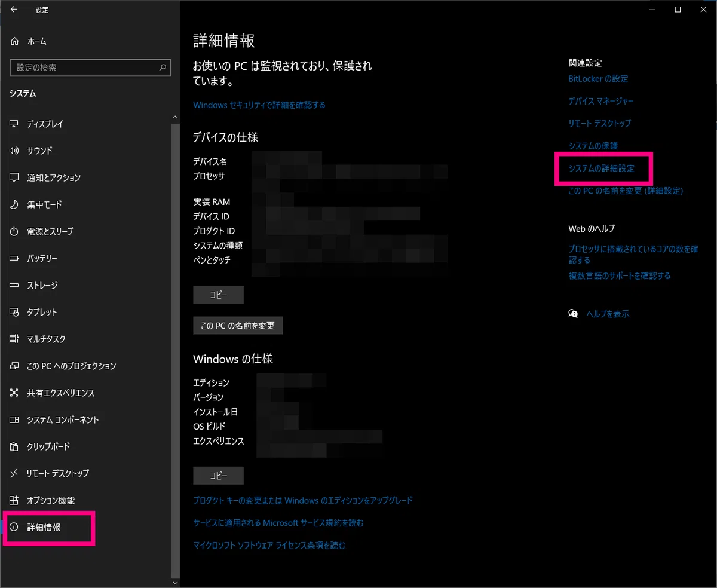Click the システムの種類 label
This screenshot has height=588, width=717.
217,246
